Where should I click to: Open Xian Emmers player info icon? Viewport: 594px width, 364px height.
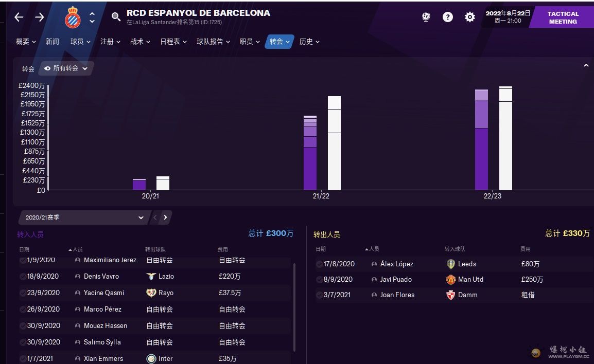tap(78, 358)
